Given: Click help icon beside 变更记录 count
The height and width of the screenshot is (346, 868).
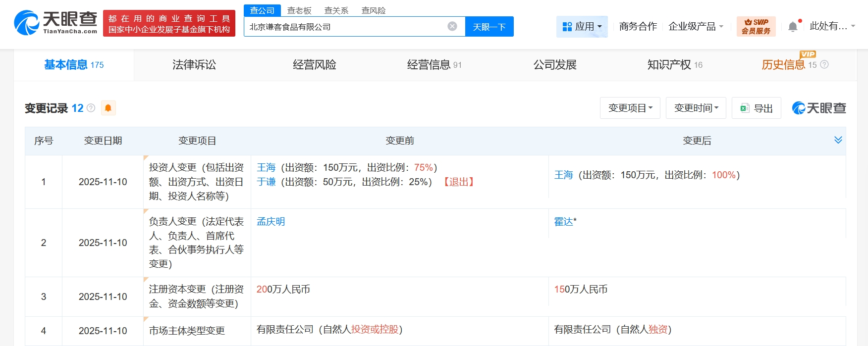Looking at the screenshot, I should pyautogui.click(x=91, y=108).
